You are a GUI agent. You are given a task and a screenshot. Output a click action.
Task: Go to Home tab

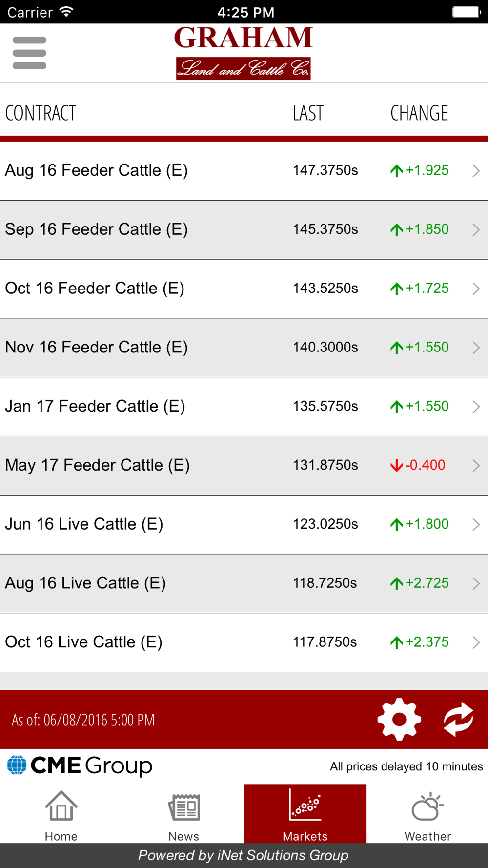click(x=61, y=814)
